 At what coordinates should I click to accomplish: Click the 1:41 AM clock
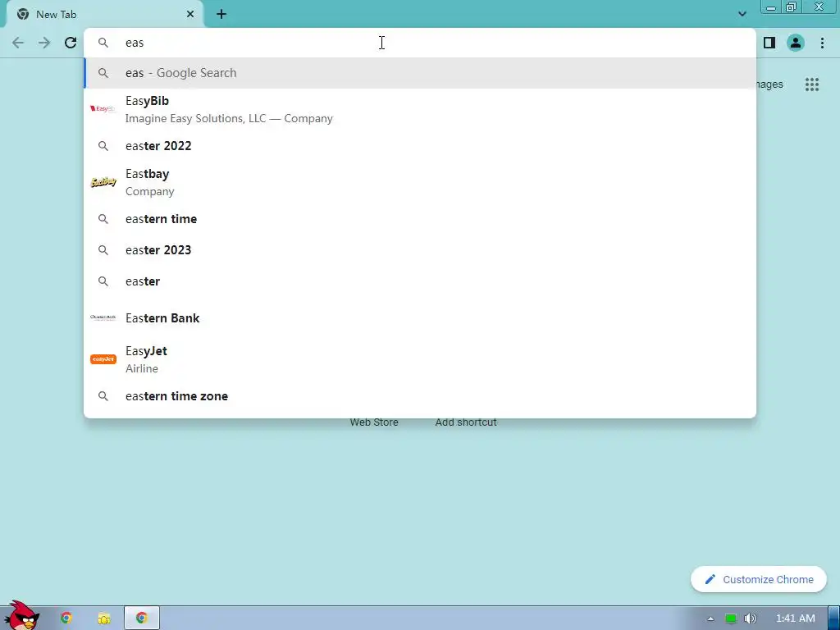(796, 619)
